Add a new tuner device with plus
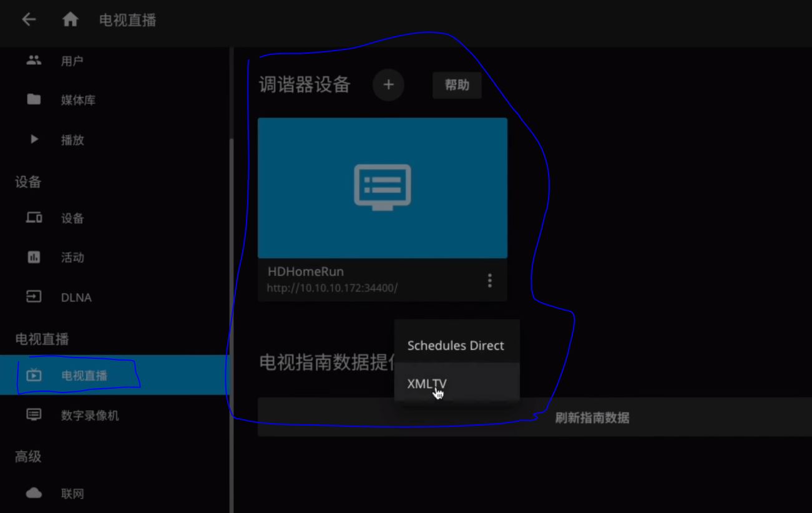This screenshot has width=812, height=513. [x=388, y=85]
